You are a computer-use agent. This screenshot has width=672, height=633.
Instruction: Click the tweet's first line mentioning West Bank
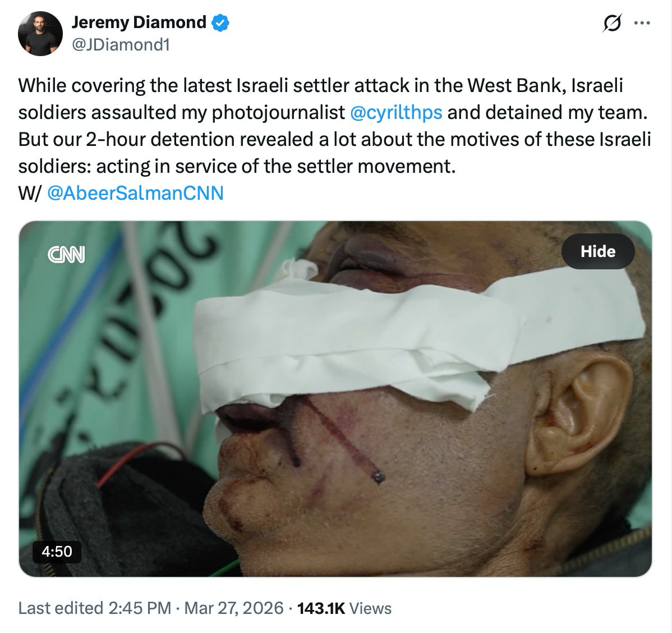(320, 86)
